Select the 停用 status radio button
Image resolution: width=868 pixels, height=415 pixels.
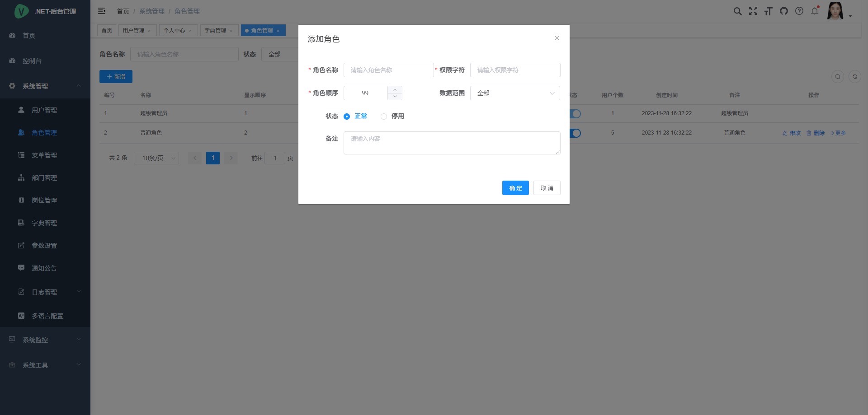click(x=384, y=117)
